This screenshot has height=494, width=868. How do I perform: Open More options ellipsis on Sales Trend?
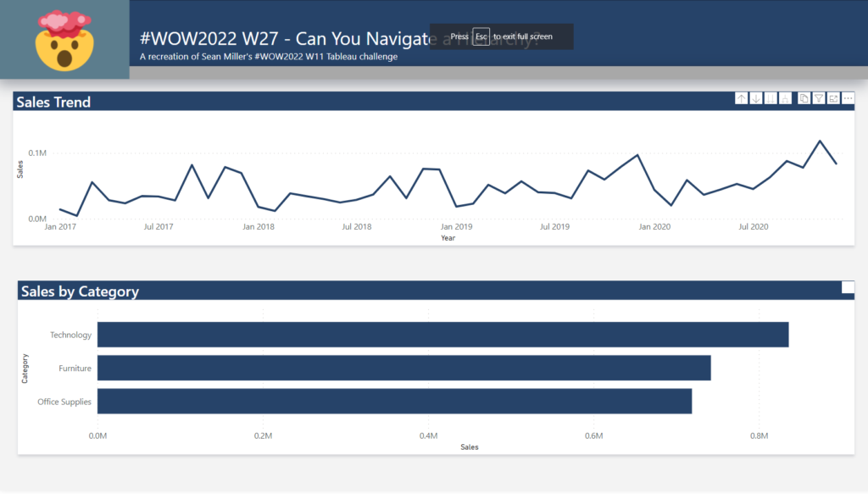click(849, 99)
